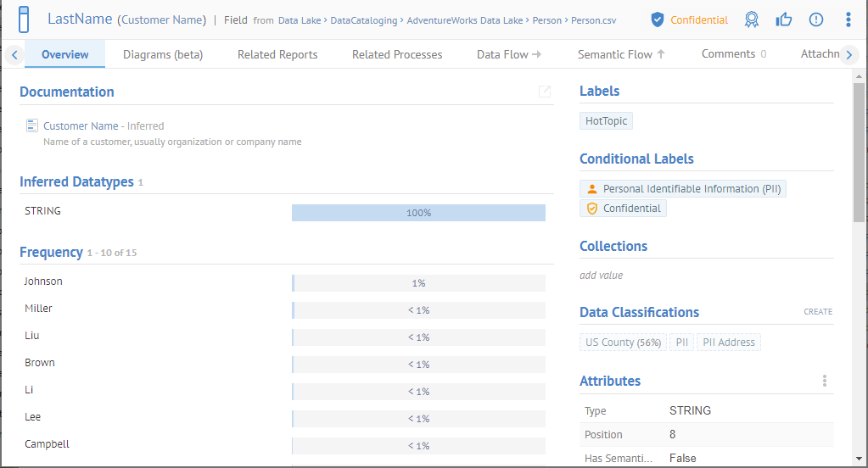868x468 pixels.
Task: Open the Related Reports tab
Action: click(277, 54)
